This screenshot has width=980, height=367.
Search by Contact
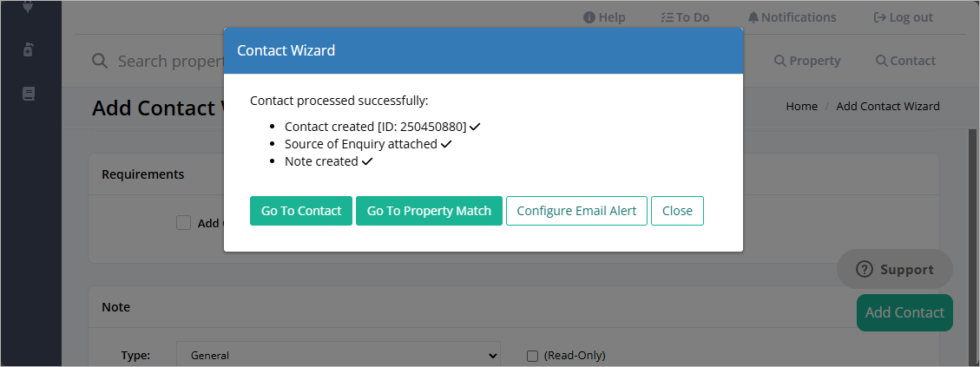tap(905, 61)
